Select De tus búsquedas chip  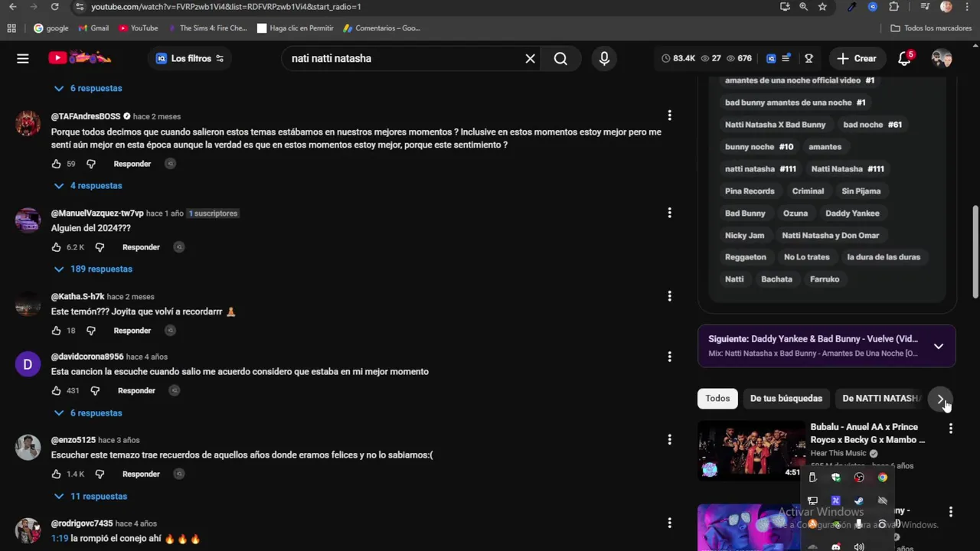point(786,398)
